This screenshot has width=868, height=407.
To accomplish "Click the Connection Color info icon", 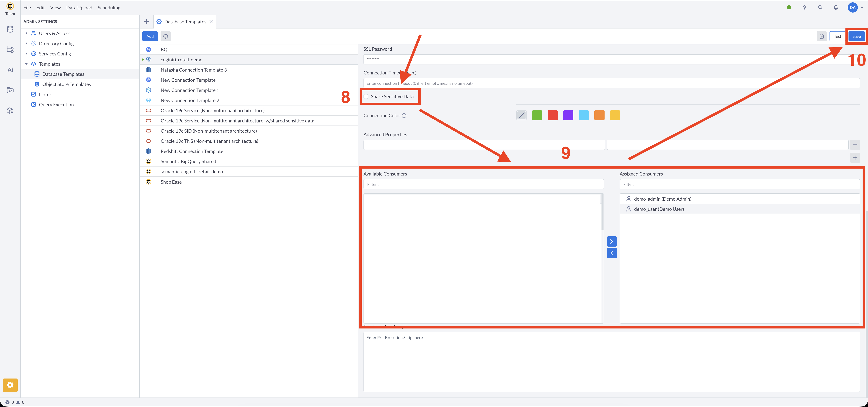I will [404, 115].
